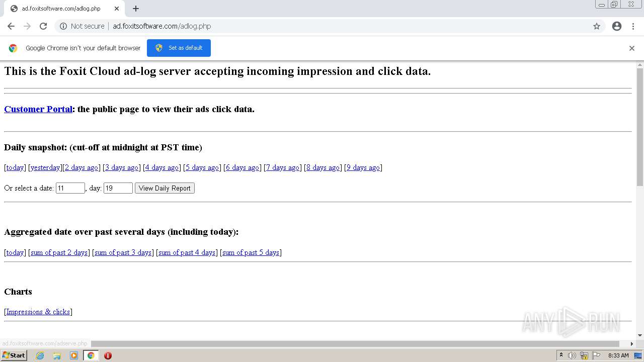Open today's aggregated data link
Image resolution: width=644 pixels, height=362 pixels.
[15, 252]
